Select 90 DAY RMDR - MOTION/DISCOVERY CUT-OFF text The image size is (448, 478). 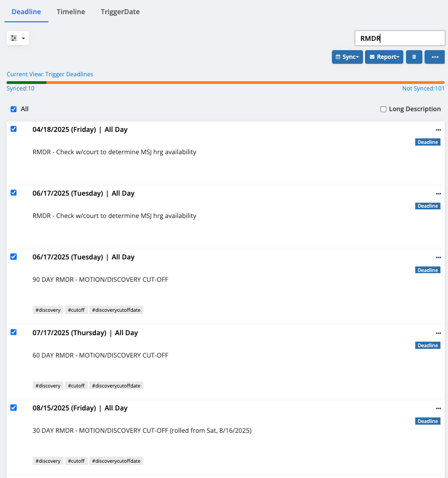pyautogui.click(x=100, y=280)
